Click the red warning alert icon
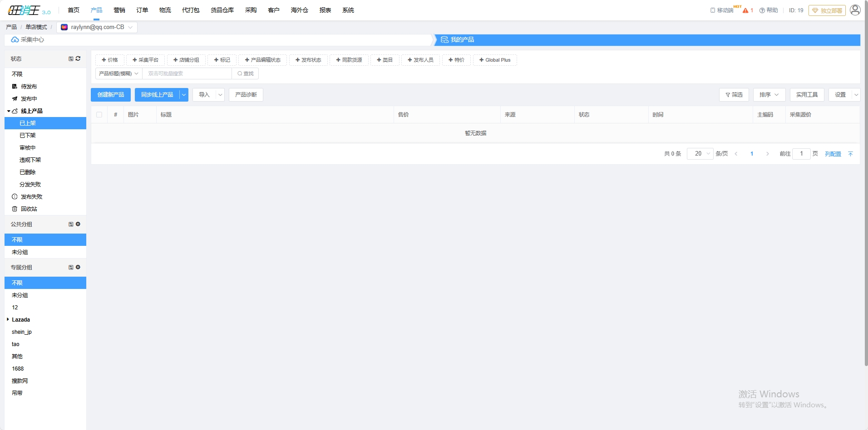The height and width of the screenshot is (430, 868). (745, 10)
